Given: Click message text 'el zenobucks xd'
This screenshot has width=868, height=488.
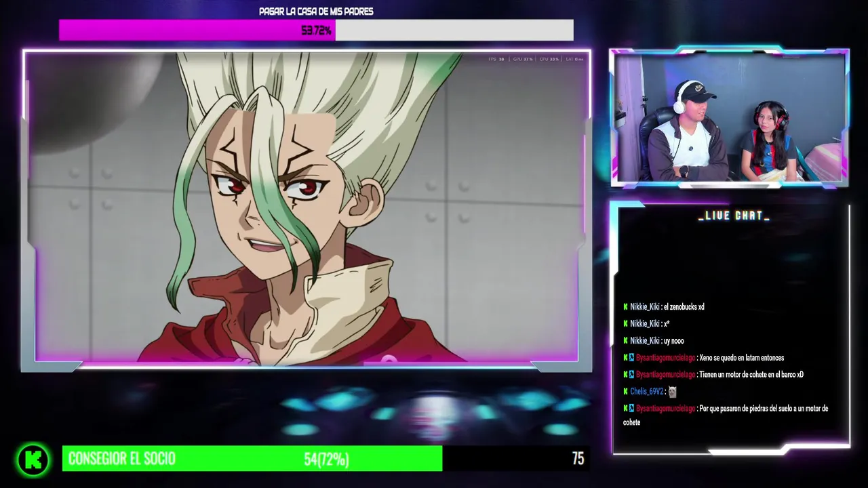Looking at the screenshot, I should pyautogui.click(x=684, y=307).
